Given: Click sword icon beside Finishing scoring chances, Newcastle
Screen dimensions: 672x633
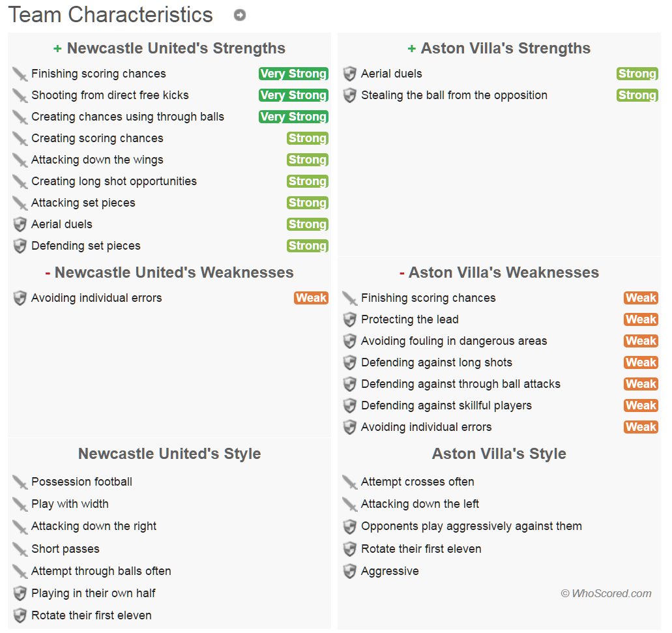Looking at the screenshot, I should click(x=20, y=74).
